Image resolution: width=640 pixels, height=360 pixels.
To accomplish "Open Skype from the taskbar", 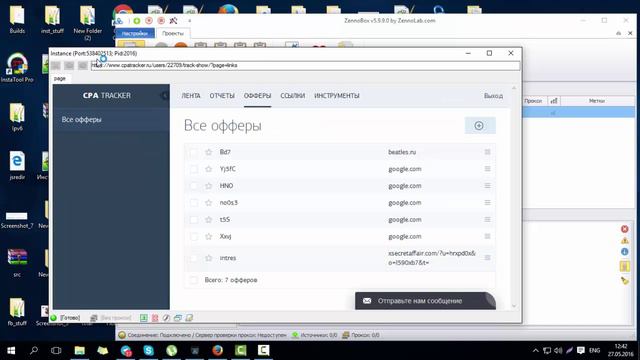I will [x=149, y=350].
